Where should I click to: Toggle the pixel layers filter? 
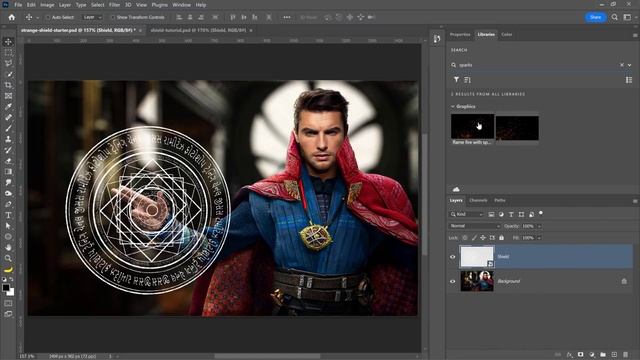click(x=491, y=214)
